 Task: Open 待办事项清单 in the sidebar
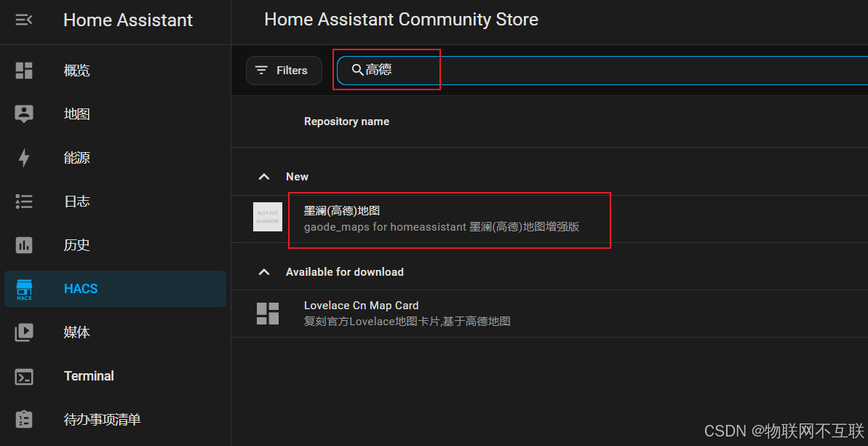tap(115, 419)
